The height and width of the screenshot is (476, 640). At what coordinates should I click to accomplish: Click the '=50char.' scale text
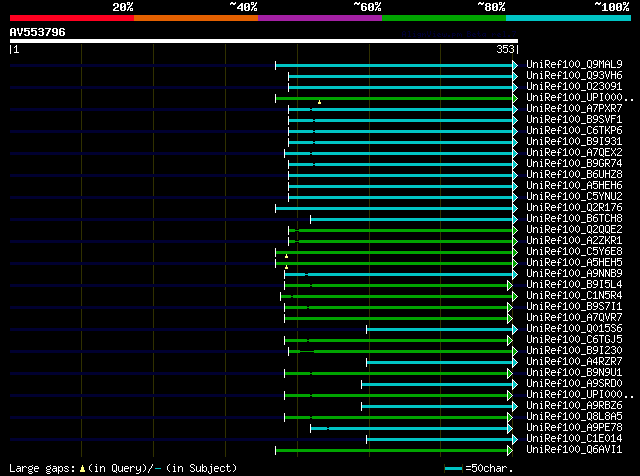click(489, 468)
